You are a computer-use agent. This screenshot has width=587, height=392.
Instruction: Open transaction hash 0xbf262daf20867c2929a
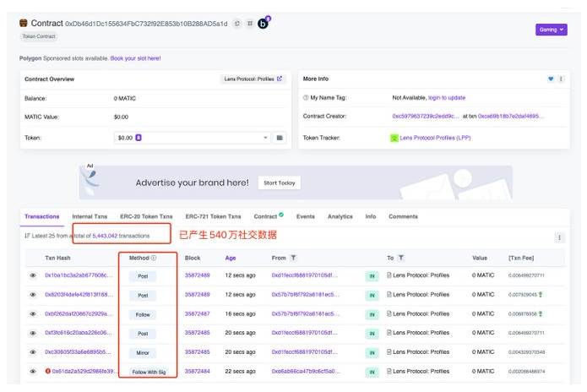pyautogui.click(x=79, y=313)
